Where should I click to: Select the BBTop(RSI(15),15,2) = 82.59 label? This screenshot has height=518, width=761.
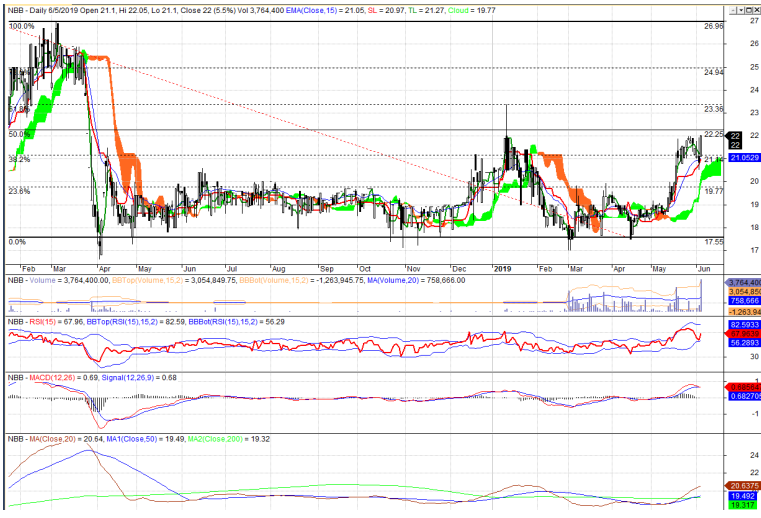coord(133,321)
